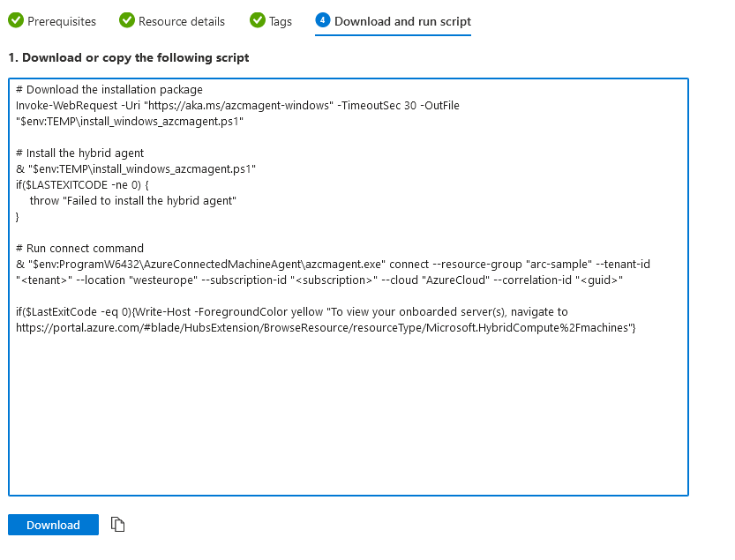Click the empty area of the script box

(349, 414)
